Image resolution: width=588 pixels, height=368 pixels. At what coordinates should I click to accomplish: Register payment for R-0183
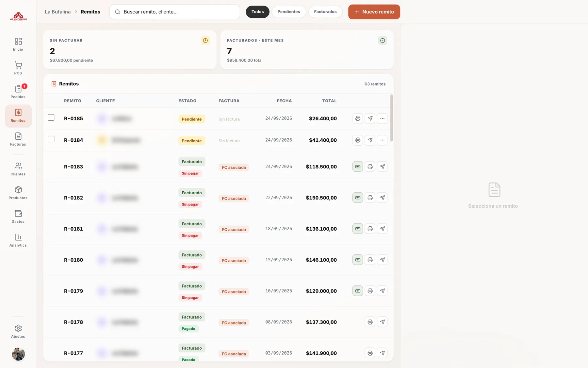pos(358,166)
